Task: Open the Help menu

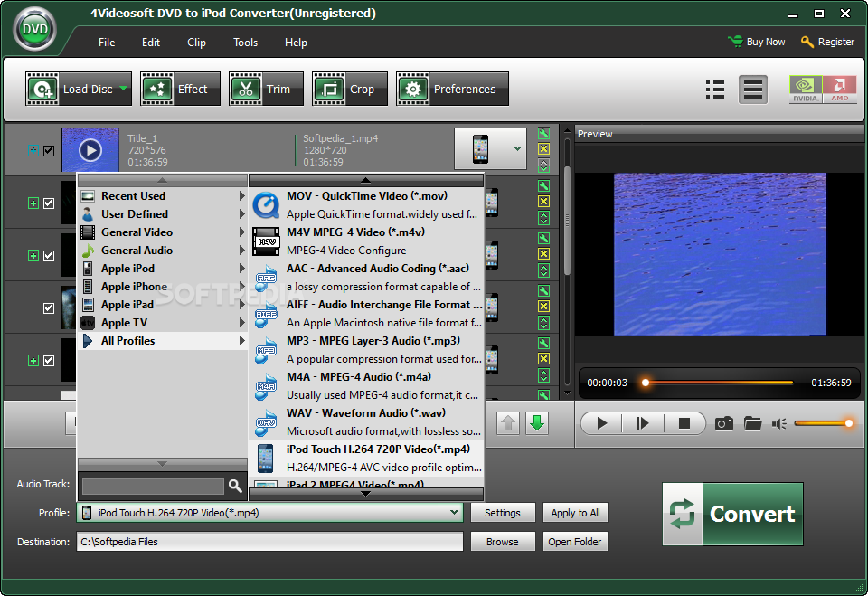Action: click(296, 43)
